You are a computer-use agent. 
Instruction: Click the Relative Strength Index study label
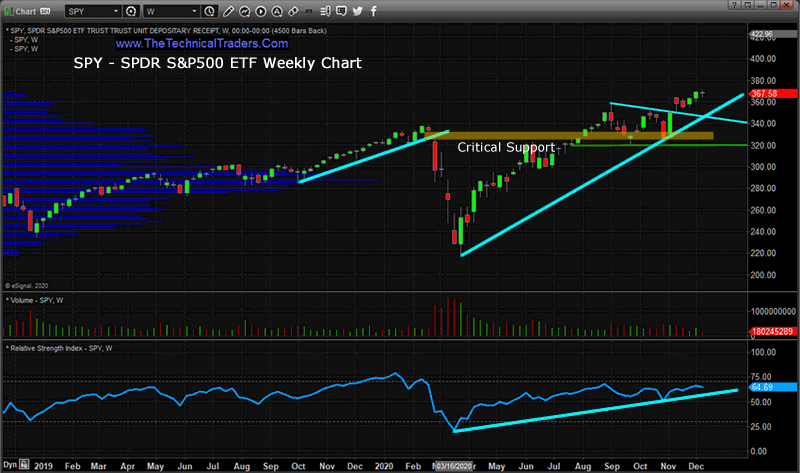coord(59,348)
